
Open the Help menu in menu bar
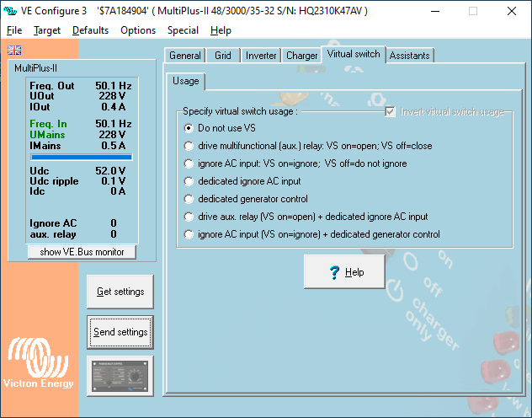[x=221, y=30]
